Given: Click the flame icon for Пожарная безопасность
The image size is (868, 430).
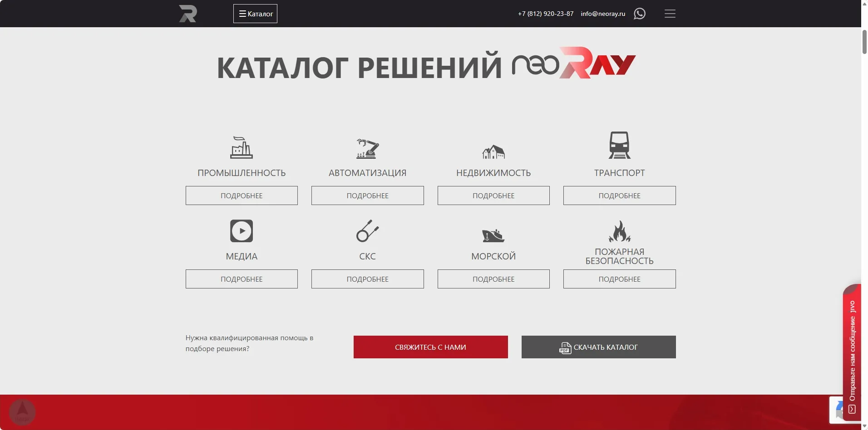Looking at the screenshot, I should click(620, 231).
